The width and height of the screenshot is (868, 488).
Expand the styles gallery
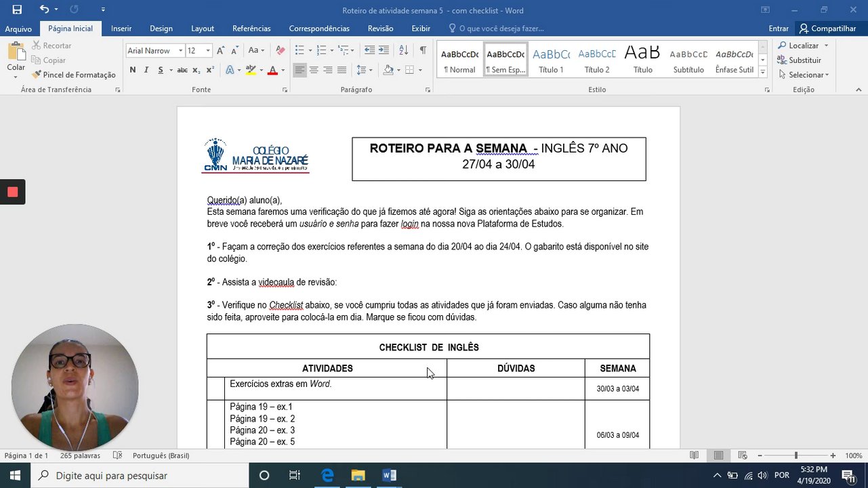coord(763,73)
